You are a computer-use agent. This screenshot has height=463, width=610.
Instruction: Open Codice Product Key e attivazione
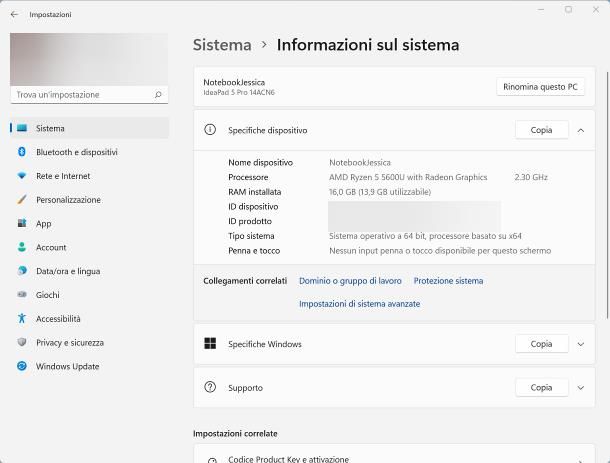point(394,454)
